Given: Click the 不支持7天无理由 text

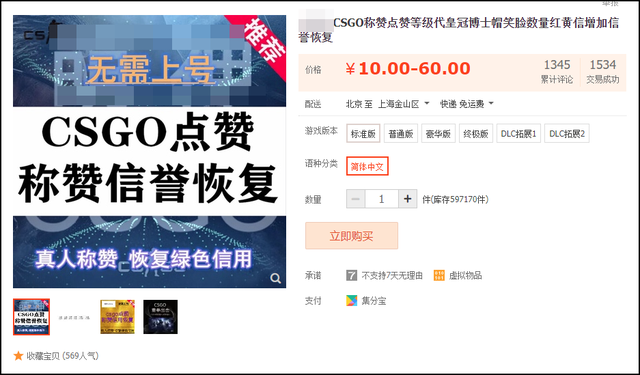Looking at the screenshot, I should [x=392, y=275].
